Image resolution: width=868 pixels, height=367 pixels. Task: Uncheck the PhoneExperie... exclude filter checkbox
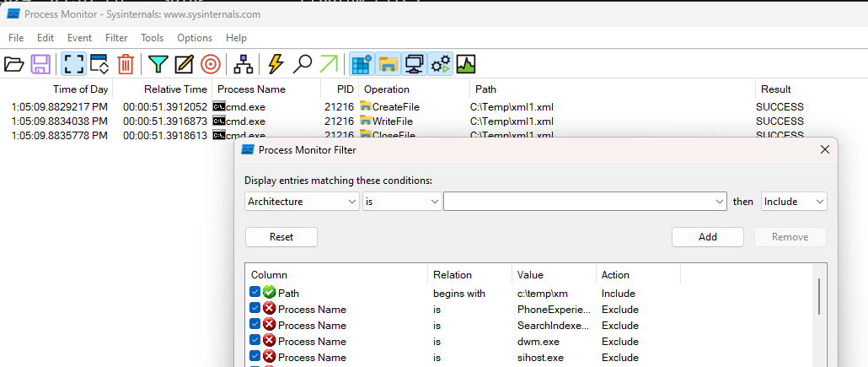pyautogui.click(x=255, y=308)
